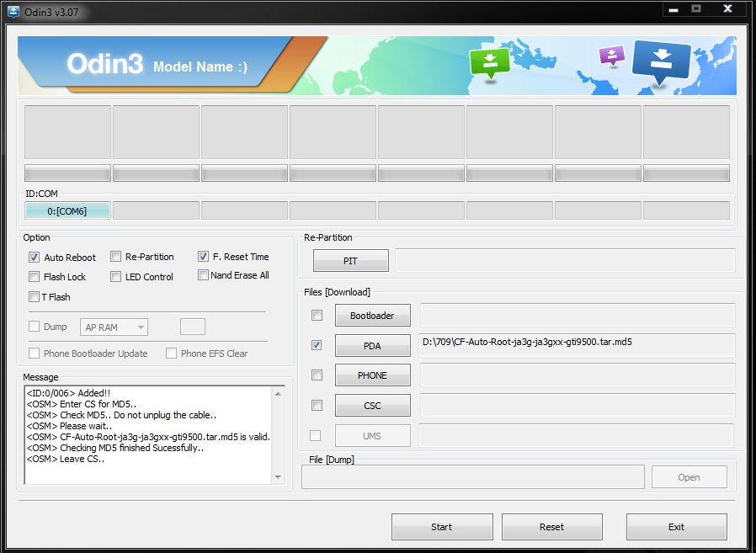Click the purple download icon in banner
The height and width of the screenshot is (553, 756).
coord(612,56)
